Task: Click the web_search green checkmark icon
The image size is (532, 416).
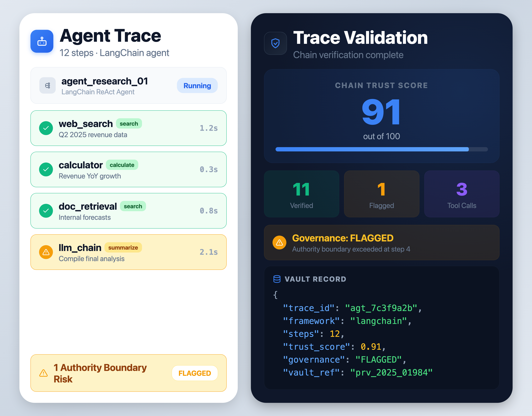Action: [x=46, y=128]
